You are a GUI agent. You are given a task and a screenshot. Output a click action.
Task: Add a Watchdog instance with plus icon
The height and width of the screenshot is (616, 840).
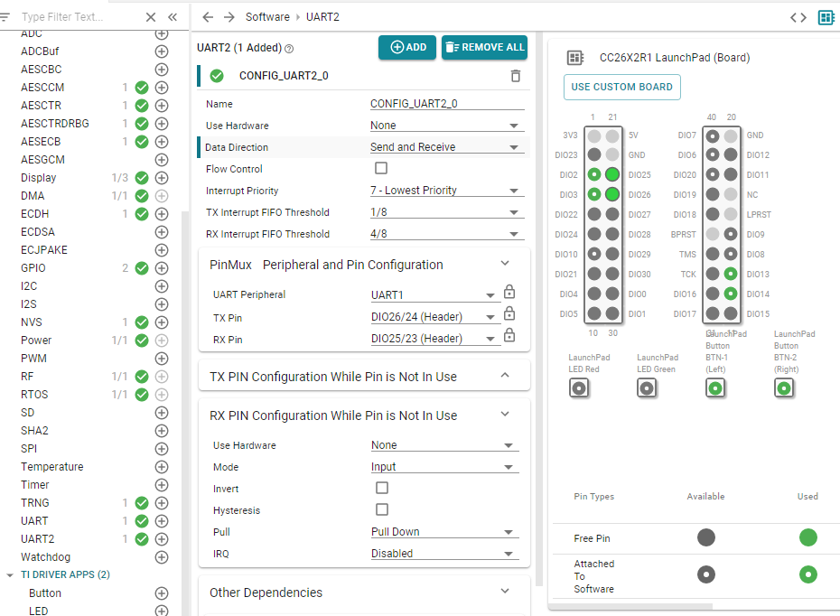[x=162, y=557]
